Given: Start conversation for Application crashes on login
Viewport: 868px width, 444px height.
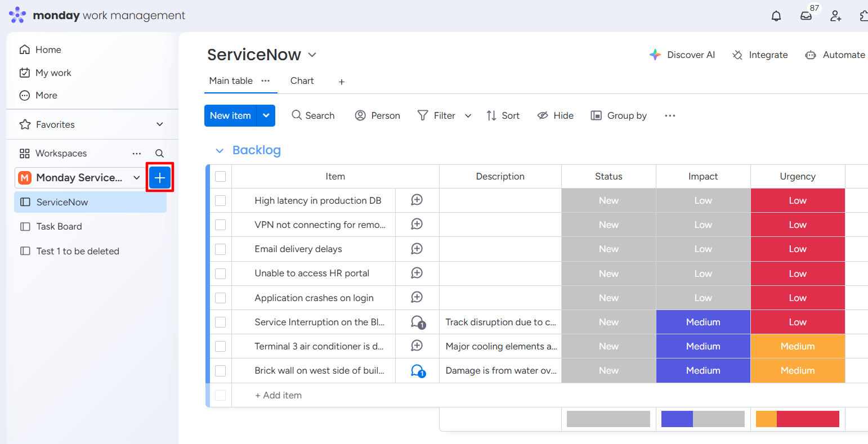Looking at the screenshot, I should (417, 297).
